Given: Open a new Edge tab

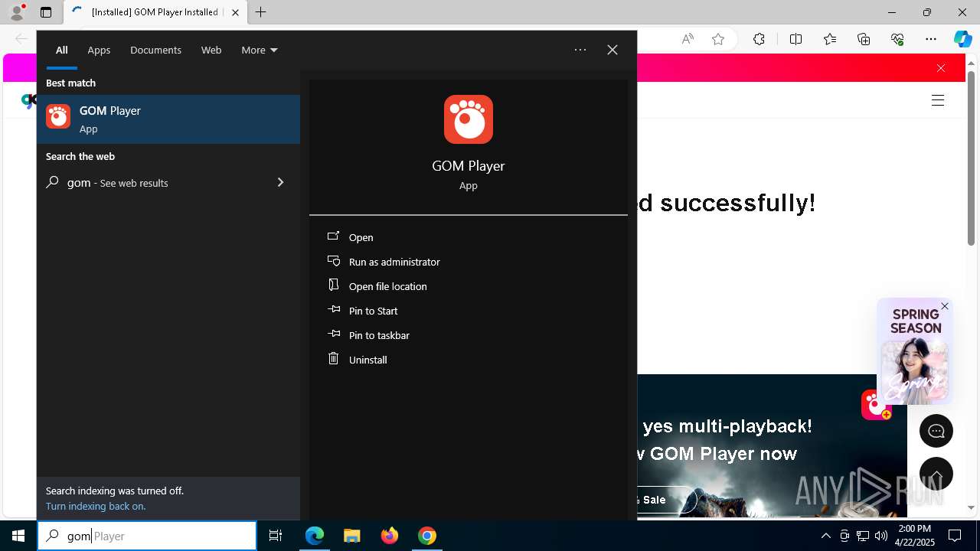Looking at the screenshot, I should pyautogui.click(x=261, y=12).
